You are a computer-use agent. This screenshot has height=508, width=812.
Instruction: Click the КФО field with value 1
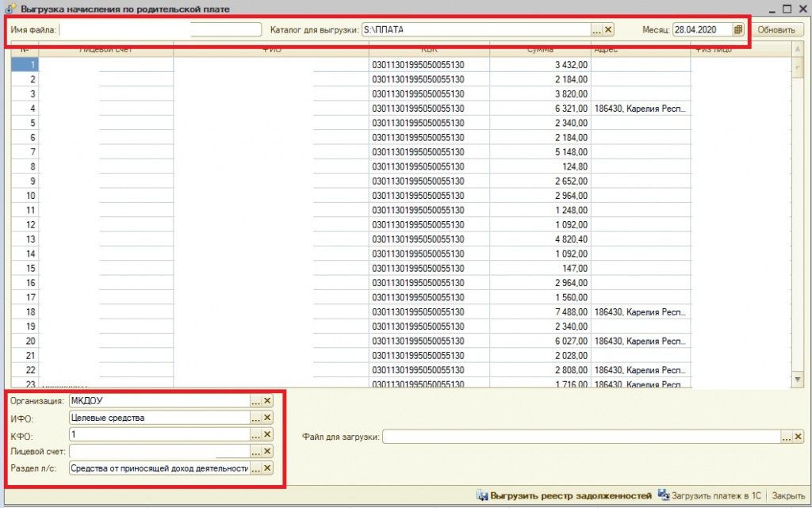pos(159,434)
